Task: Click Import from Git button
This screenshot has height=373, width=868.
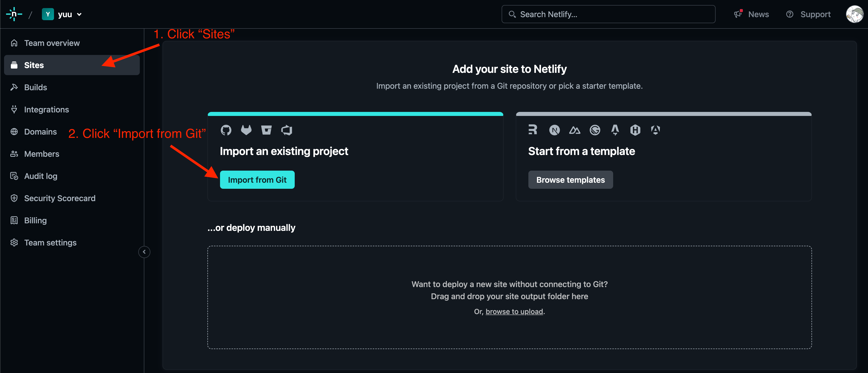Action: [x=257, y=180]
